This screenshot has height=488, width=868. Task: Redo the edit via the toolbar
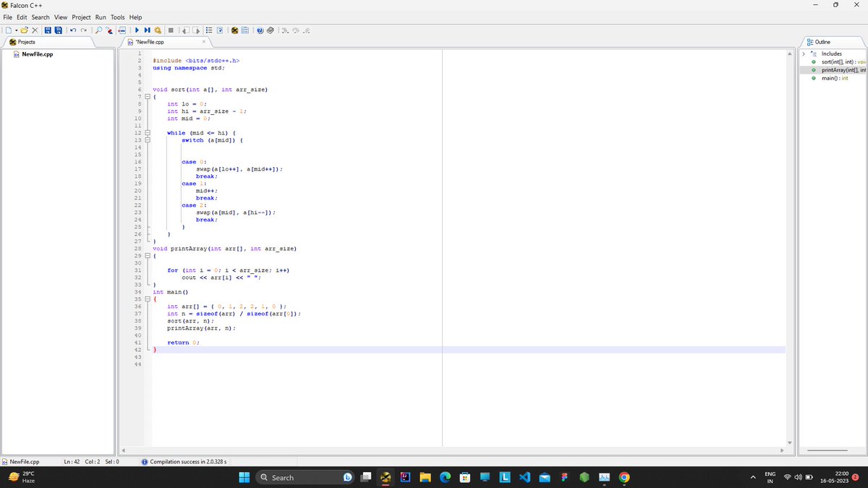pyautogui.click(x=83, y=30)
